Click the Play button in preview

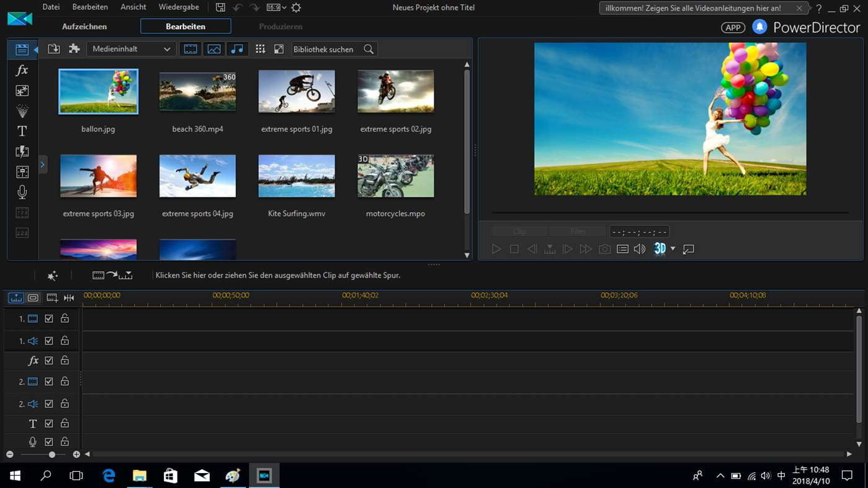coord(496,249)
